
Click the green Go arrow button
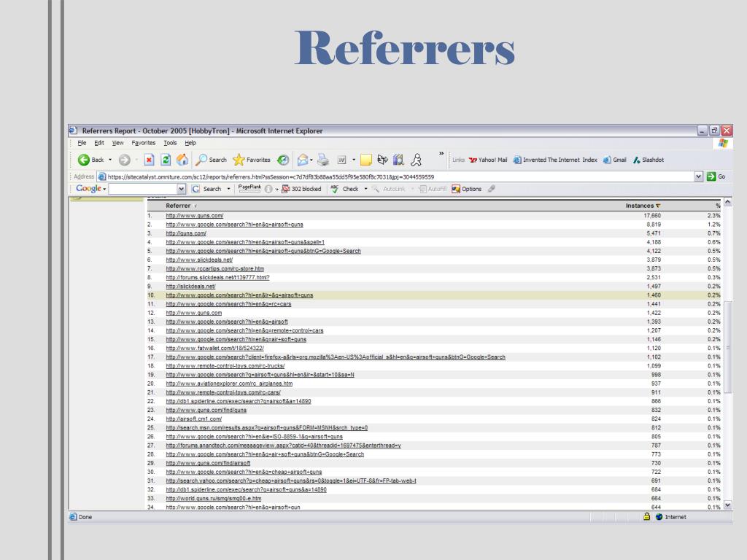(711, 176)
